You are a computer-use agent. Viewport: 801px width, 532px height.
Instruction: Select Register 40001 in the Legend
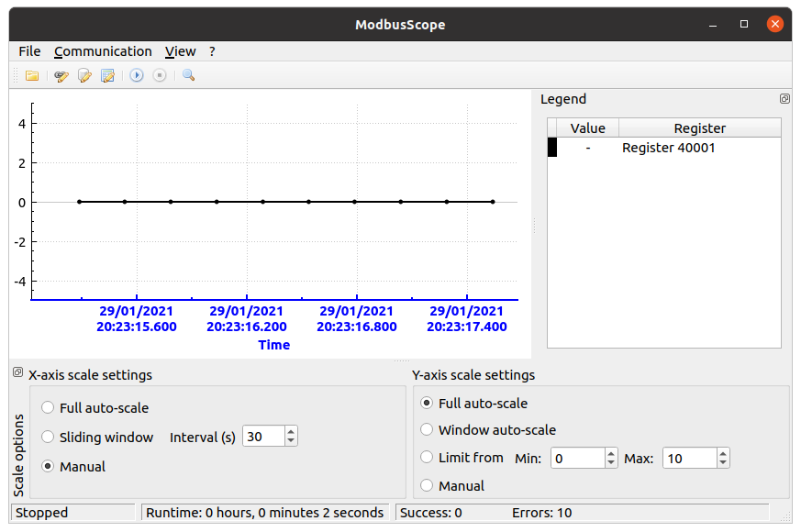669,148
